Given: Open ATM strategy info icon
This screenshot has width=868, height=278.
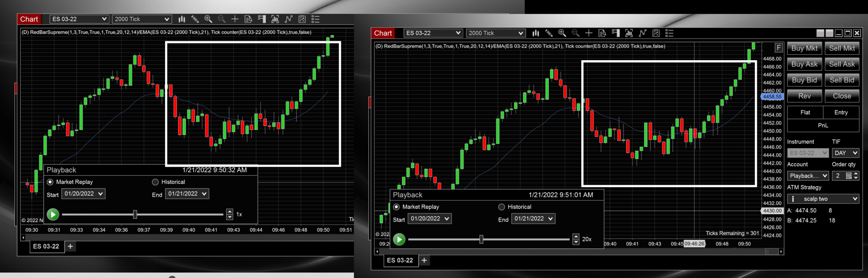Looking at the screenshot, I should 793,199.
